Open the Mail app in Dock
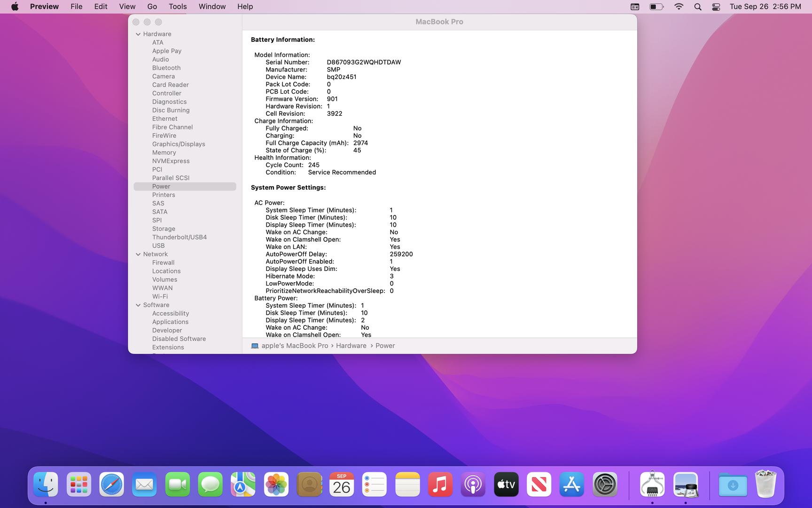812x508 pixels. pyautogui.click(x=144, y=484)
